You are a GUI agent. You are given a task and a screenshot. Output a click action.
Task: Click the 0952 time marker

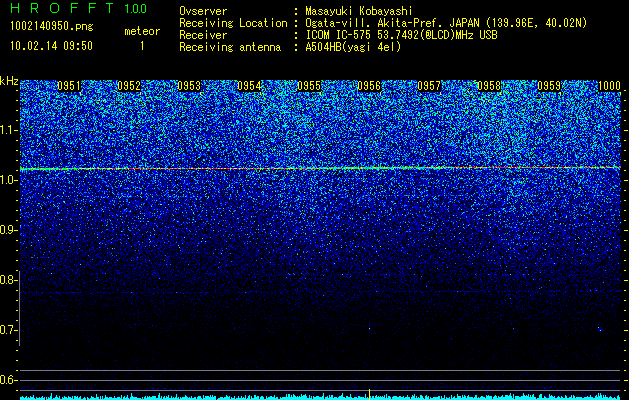click(129, 86)
